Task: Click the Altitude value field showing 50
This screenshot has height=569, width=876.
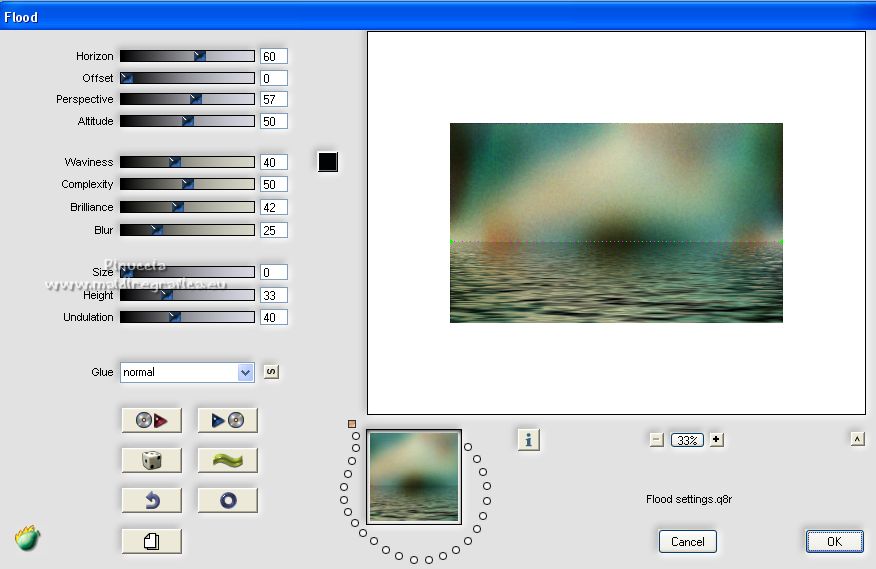Action: [x=274, y=121]
